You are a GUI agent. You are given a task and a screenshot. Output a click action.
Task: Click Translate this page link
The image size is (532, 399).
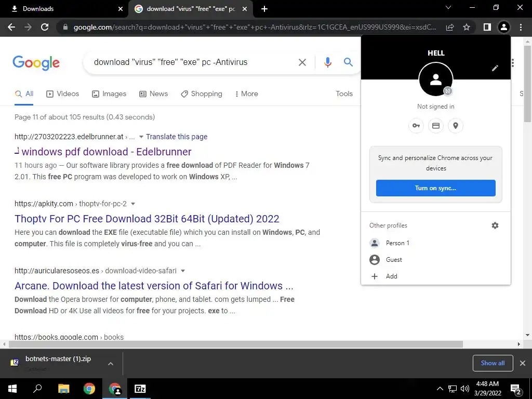(177, 137)
